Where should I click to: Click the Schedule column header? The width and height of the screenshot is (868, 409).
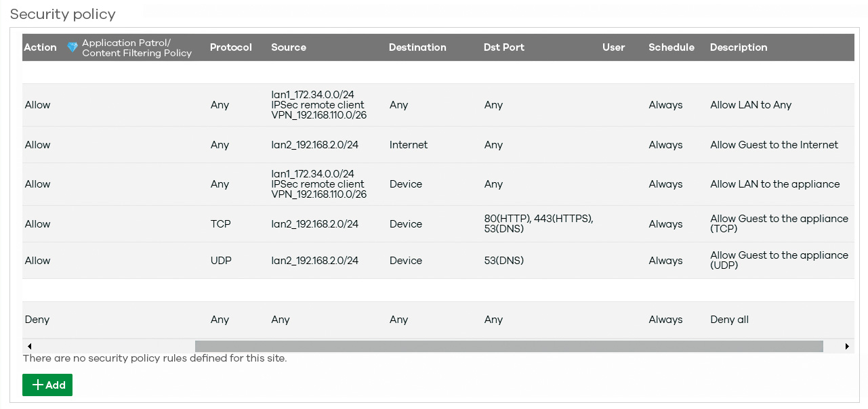click(671, 47)
